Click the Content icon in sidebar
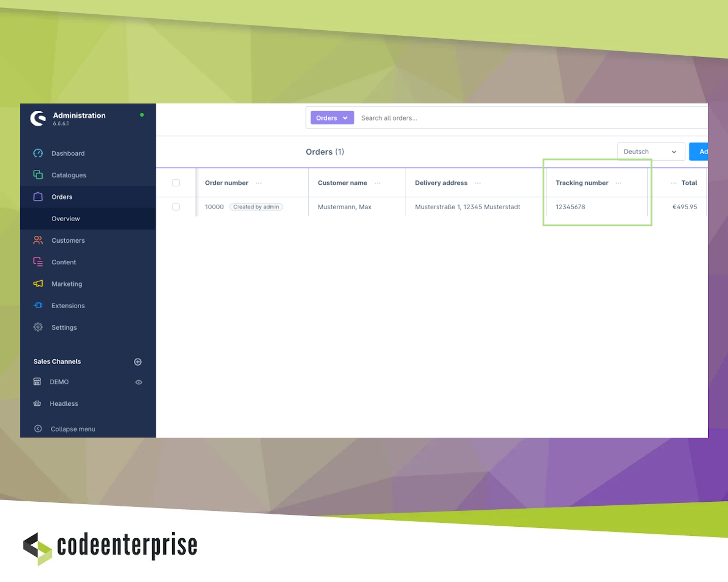Image resolution: width=728 pixels, height=582 pixels. pyautogui.click(x=38, y=262)
